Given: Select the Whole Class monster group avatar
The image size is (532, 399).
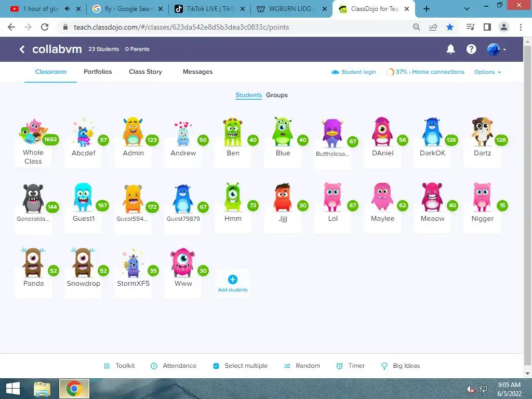Looking at the screenshot, I should 33,131.
